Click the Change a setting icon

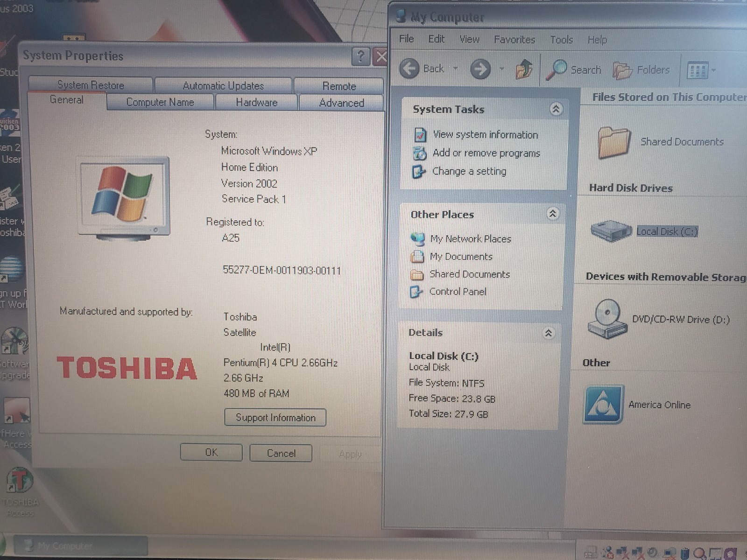coord(418,172)
